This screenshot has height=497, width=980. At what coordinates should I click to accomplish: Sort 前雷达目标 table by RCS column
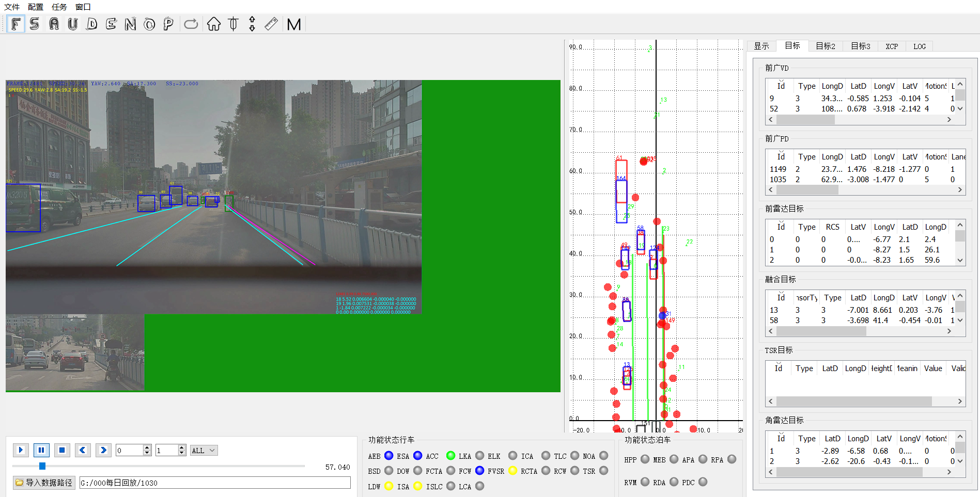(832, 227)
